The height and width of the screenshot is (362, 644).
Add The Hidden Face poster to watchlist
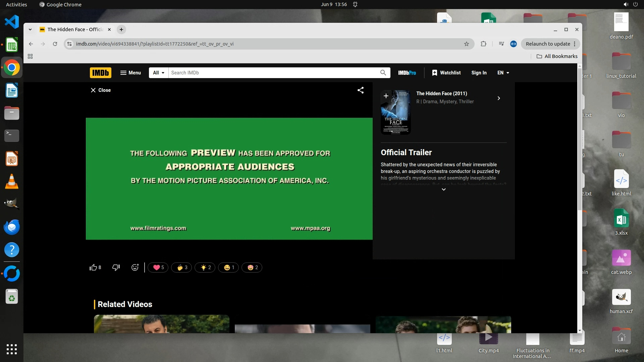pyautogui.click(x=386, y=96)
